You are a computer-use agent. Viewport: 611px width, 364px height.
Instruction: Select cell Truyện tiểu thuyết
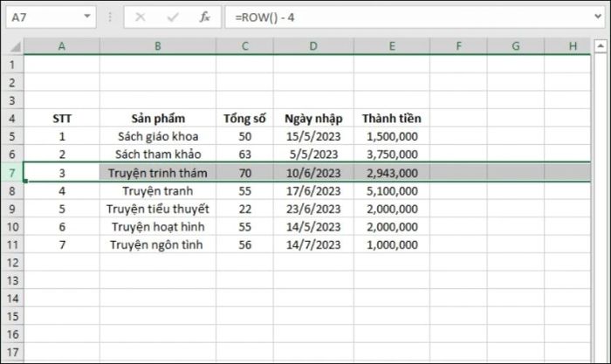click(157, 209)
